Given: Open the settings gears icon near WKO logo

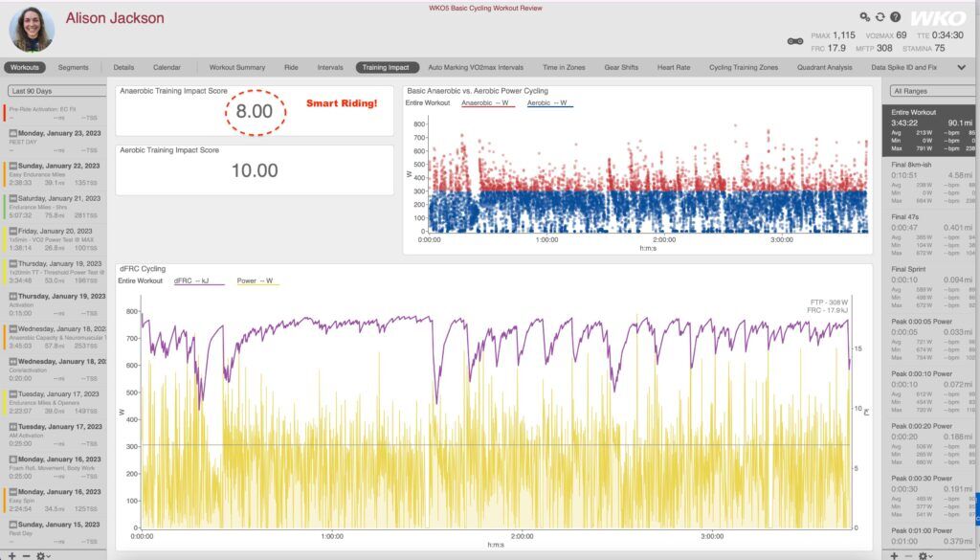Looking at the screenshot, I should 864,17.
